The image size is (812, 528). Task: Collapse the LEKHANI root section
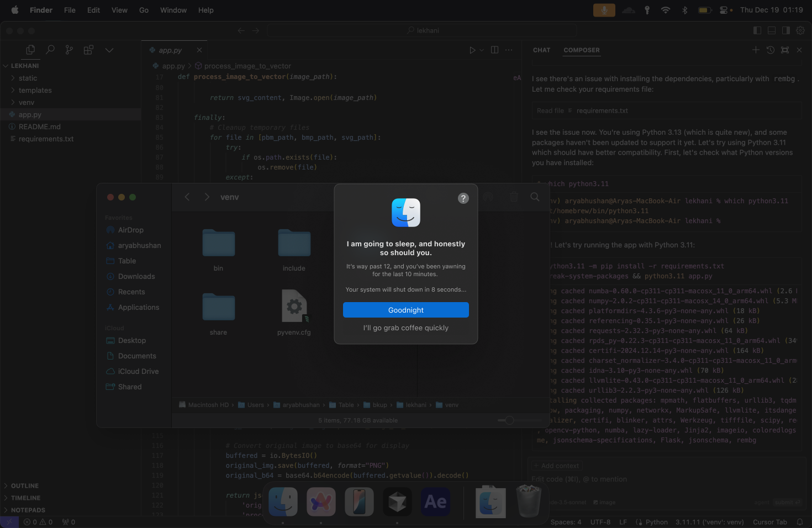pos(71,66)
